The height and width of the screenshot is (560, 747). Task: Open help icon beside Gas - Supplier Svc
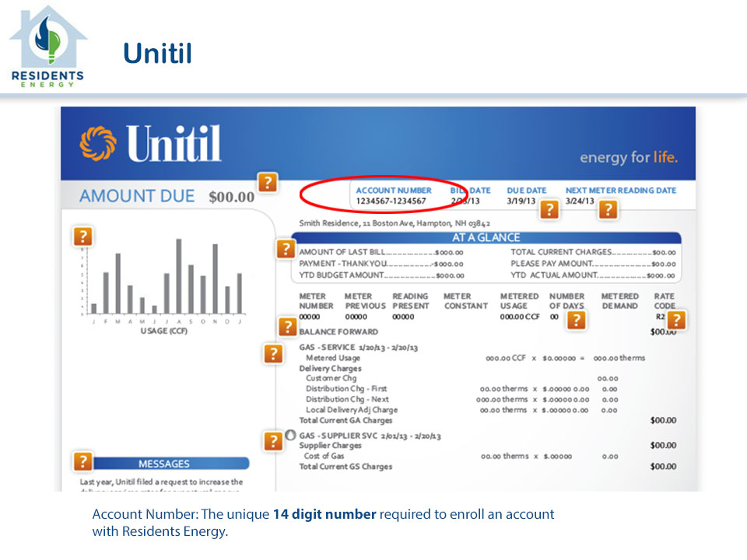(272, 442)
